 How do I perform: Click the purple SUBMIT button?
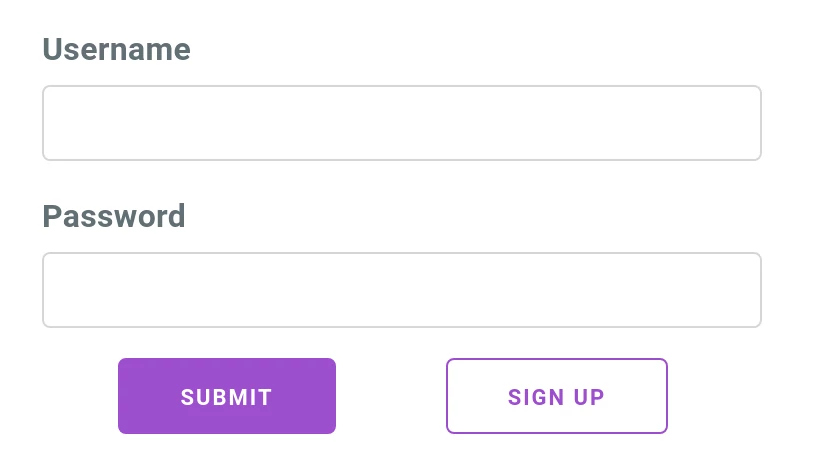tap(227, 396)
